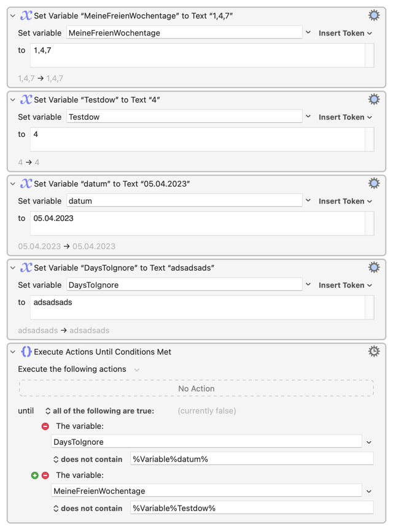The height and width of the screenshot is (532, 393).
Task: Click the '(currently false)' status text
Action: [x=207, y=411]
